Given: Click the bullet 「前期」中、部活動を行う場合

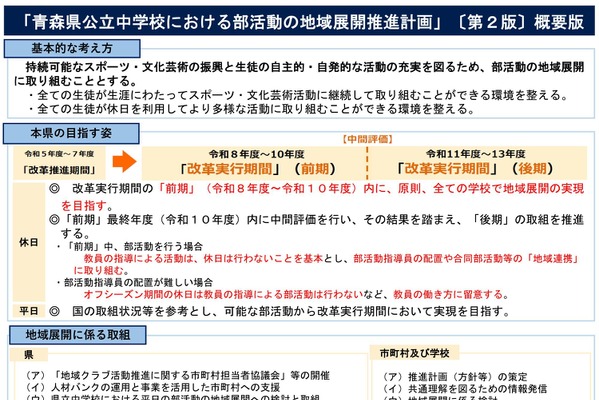Looking at the screenshot, I should pyautogui.click(x=130, y=246).
